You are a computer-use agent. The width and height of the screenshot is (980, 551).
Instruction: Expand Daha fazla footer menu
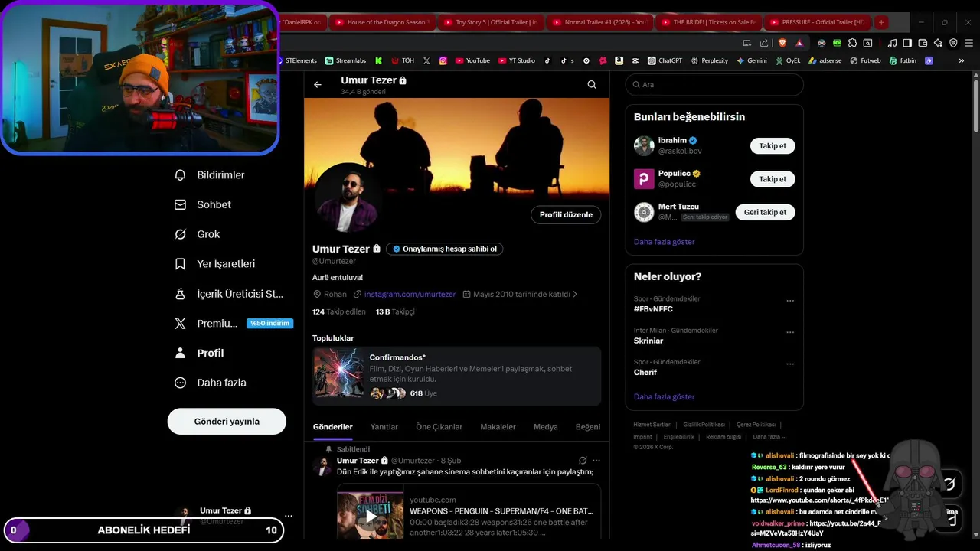pos(768,437)
